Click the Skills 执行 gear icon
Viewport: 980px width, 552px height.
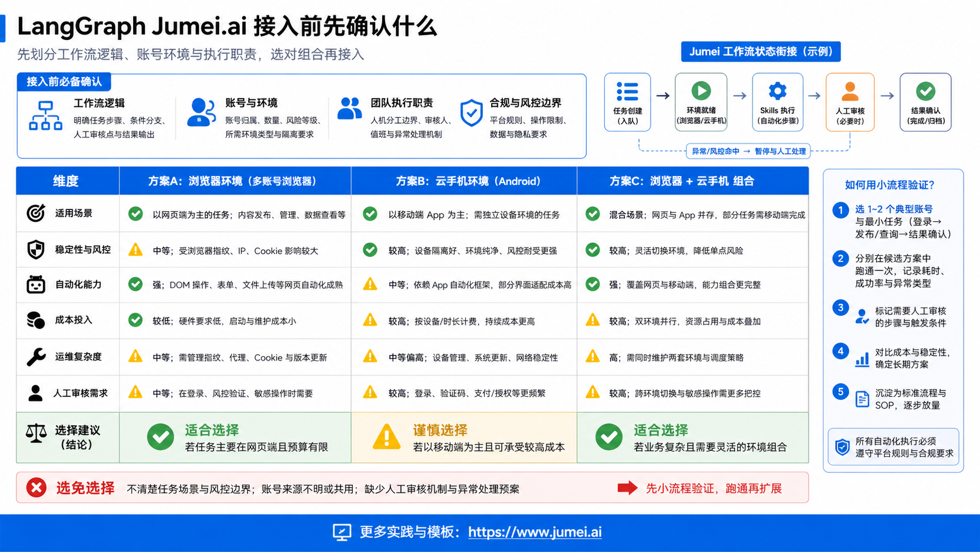tap(777, 91)
